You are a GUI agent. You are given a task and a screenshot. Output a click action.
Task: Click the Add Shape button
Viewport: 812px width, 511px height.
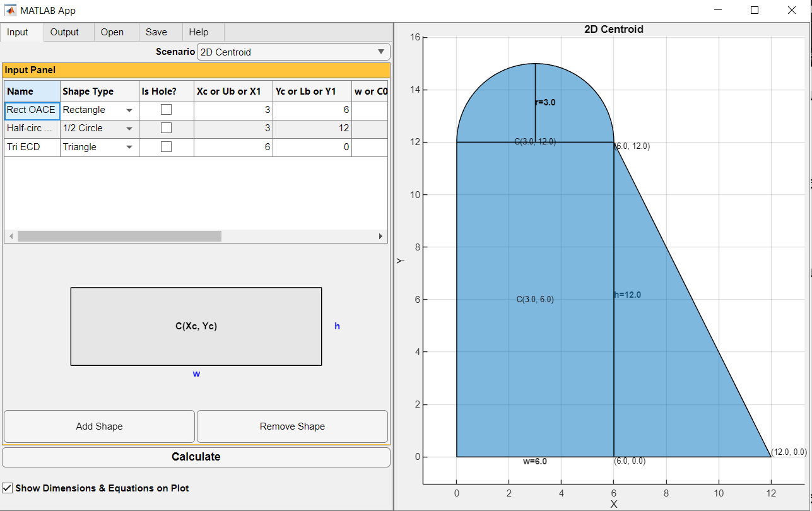pos(99,426)
